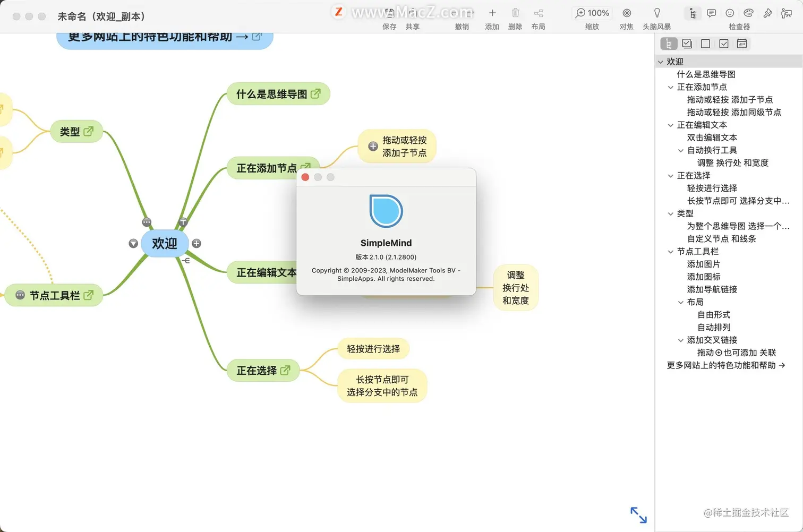
Task: Open link icon on 类型 node
Action: click(88, 131)
